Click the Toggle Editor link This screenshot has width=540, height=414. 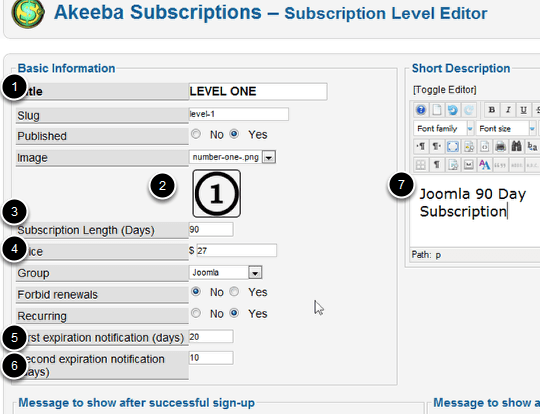445,90
